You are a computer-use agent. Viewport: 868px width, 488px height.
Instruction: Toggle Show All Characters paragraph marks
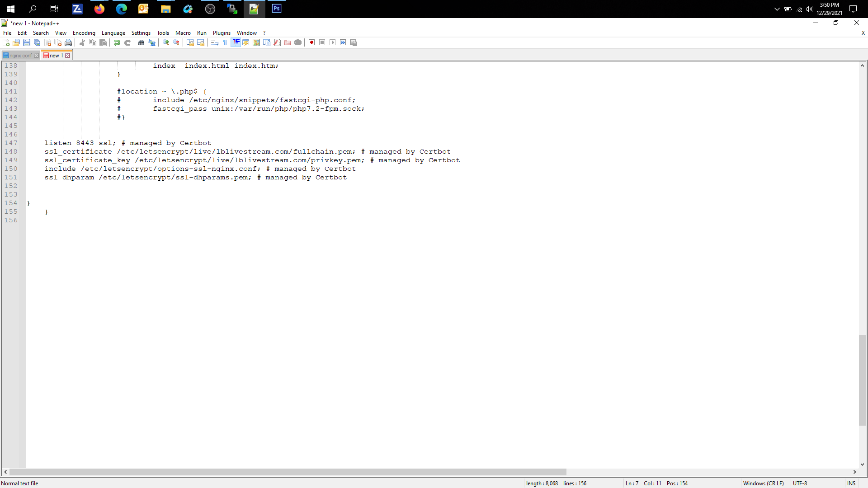click(225, 42)
